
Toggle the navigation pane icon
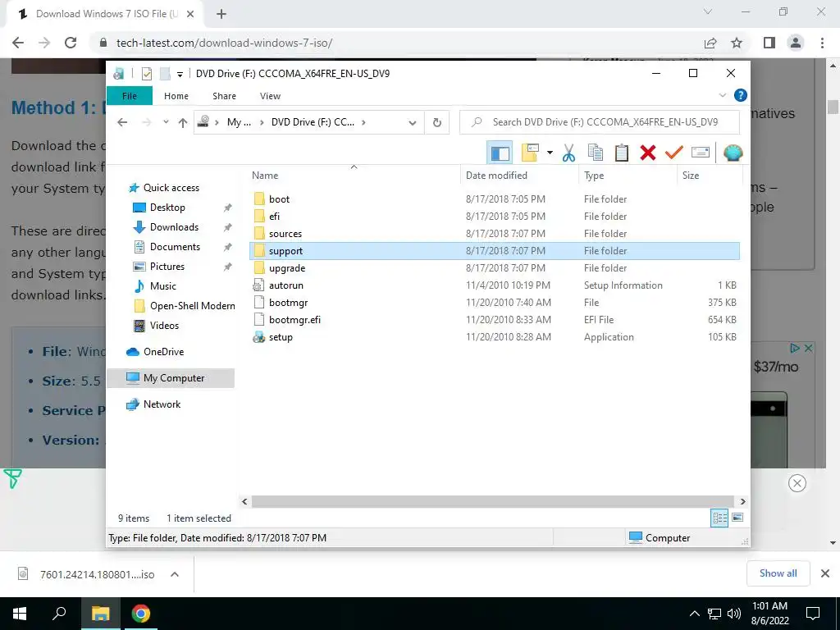[x=500, y=153]
